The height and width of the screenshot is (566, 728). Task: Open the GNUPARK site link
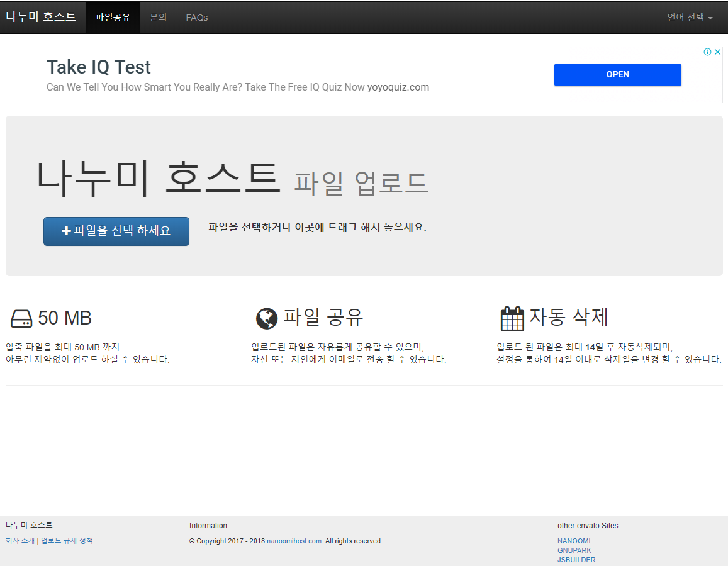[574, 550]
